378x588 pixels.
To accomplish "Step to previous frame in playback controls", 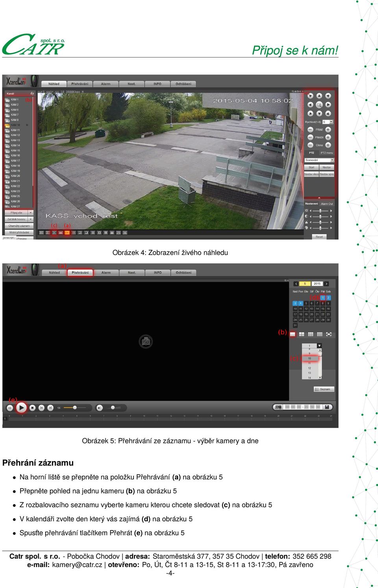I will pyautogui.click(x=42, y=408).
